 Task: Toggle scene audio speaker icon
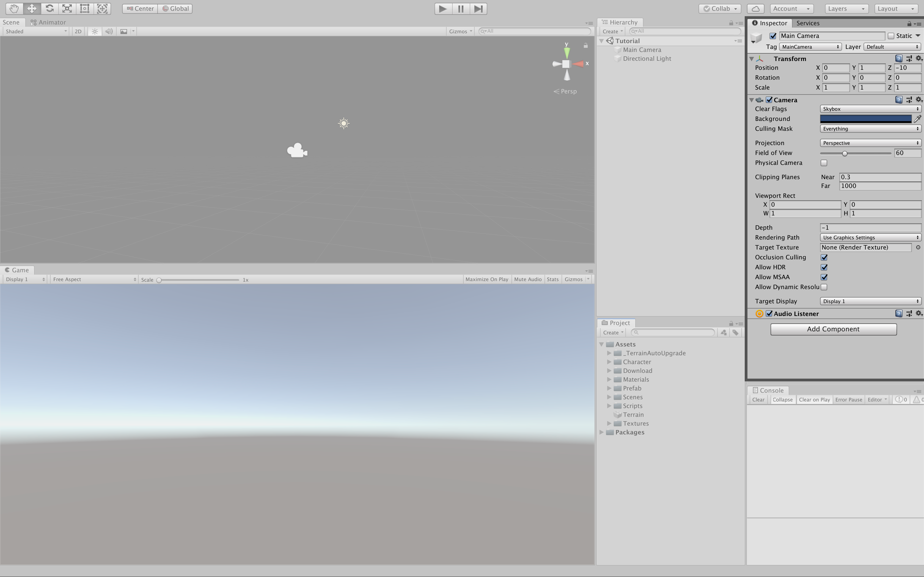(x=109, y=31)
